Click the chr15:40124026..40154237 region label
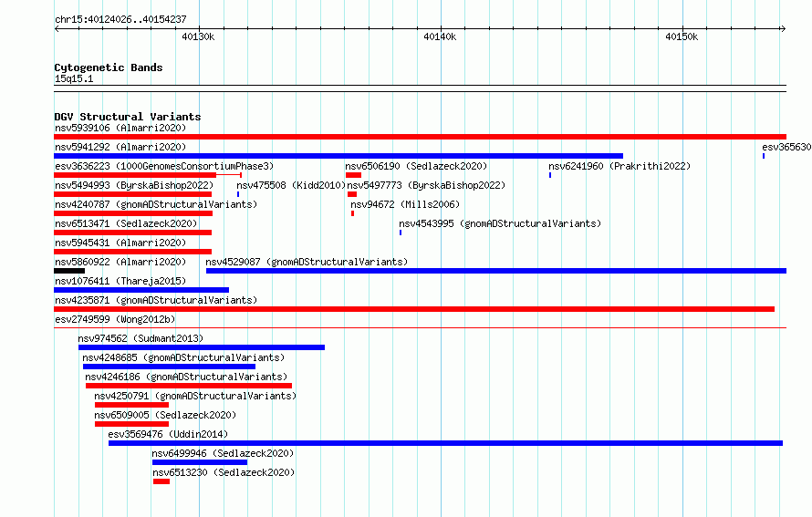Image resolution: width=812 pixels, height=517 pixels. 120,19
